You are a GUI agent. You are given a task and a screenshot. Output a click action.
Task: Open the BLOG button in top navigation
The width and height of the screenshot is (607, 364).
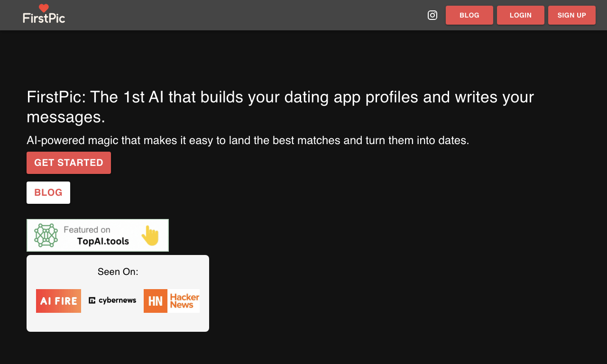point(469,15)
